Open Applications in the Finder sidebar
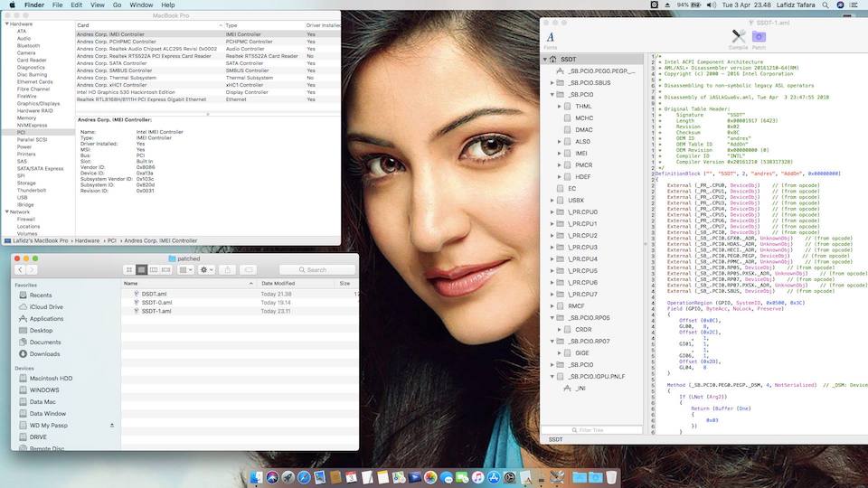This screenshot has width=868, height=488. click(46, 319)
